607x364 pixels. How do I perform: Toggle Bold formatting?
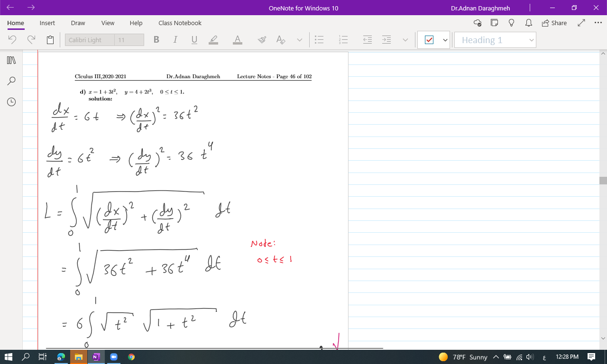[156, 40]
